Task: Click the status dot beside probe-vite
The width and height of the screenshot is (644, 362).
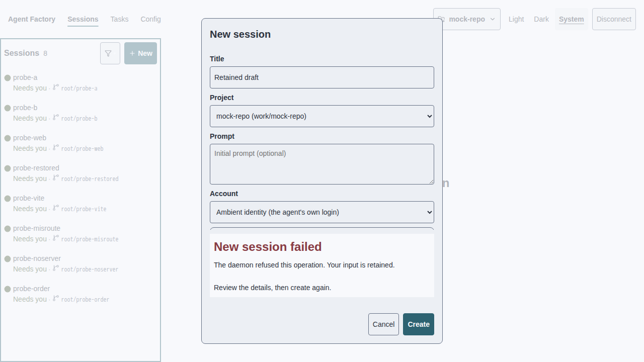Action: click(8, 199)
